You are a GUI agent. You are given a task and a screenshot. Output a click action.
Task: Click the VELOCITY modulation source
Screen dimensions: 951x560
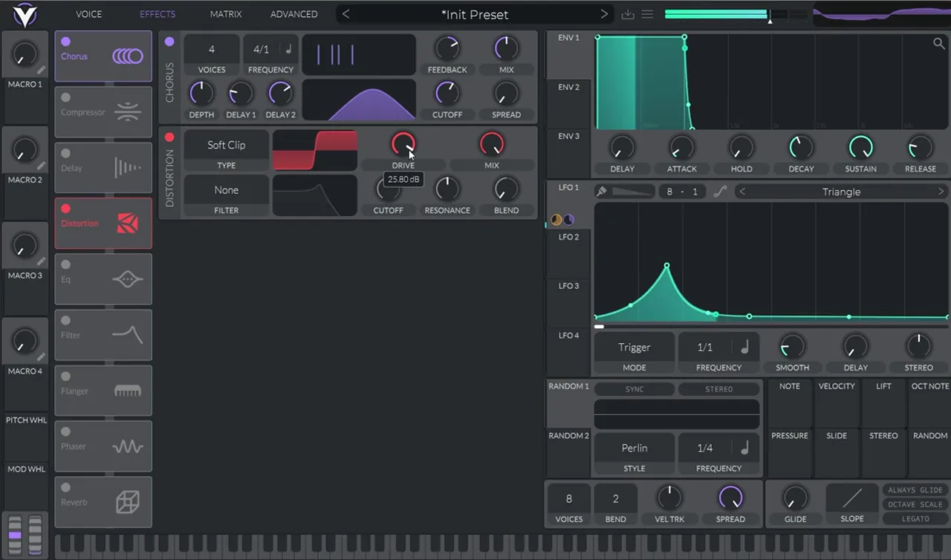pyautogui.click(x=837, y=403)
